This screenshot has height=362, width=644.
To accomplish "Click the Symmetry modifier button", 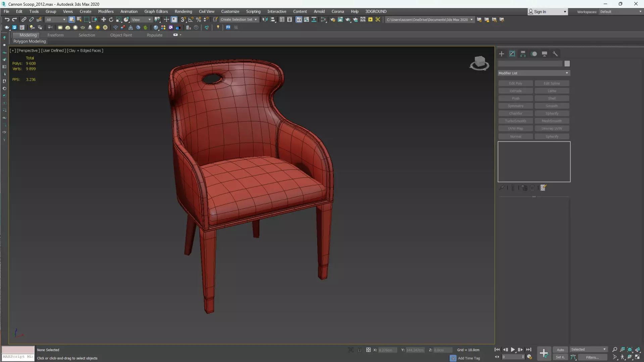I will point(515,106).
